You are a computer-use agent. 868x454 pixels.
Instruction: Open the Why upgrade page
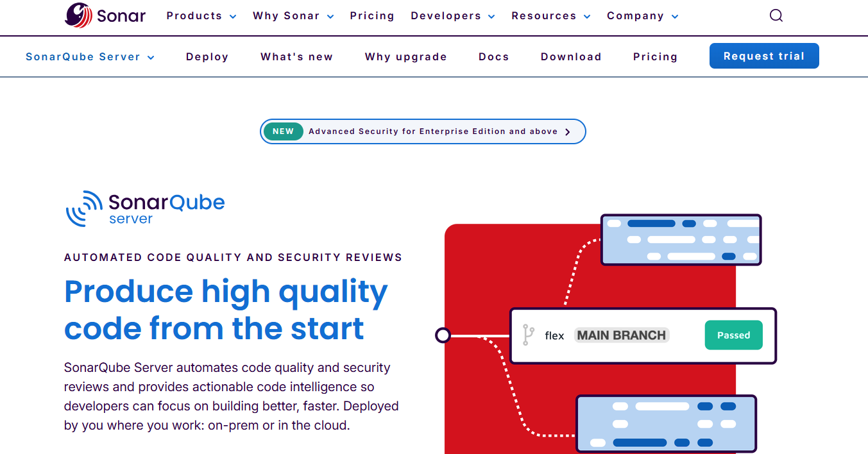click(x=406, y=57)
